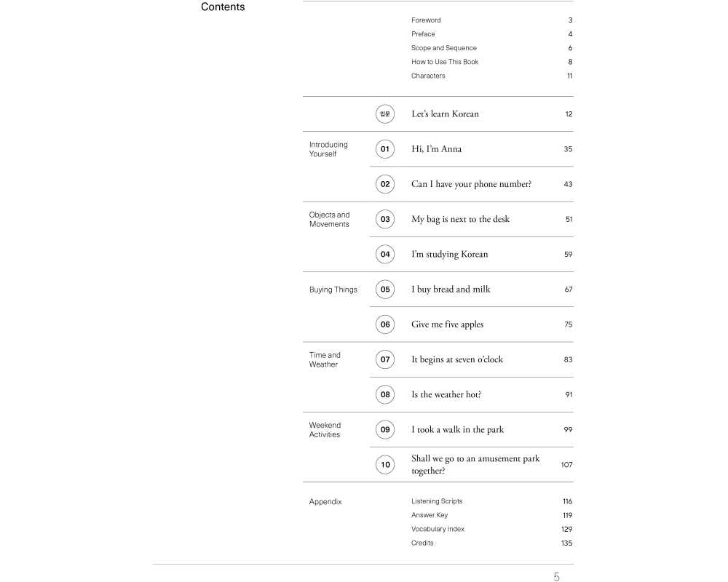Click the circled 09 lesson badge
This screenshot has width=728, height=582.
pos(385,430)
